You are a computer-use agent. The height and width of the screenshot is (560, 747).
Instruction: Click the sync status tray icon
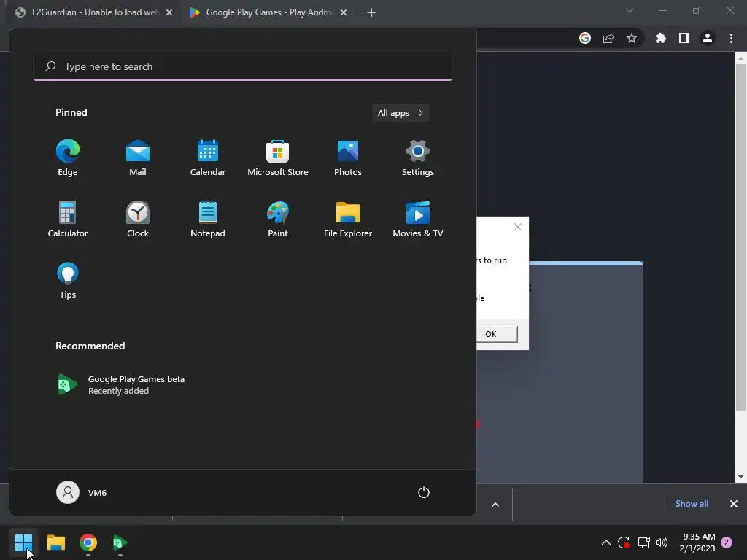coord(624,542)
